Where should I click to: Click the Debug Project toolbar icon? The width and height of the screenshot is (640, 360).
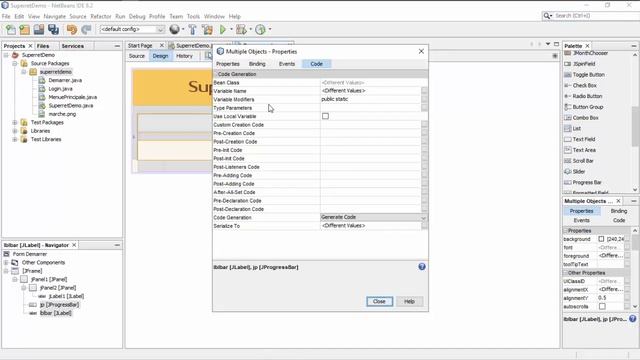[241, 29]
